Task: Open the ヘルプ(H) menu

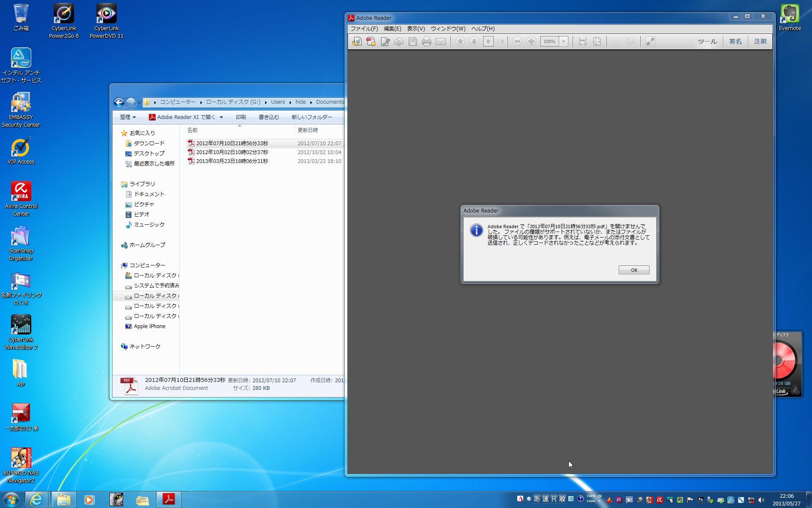Action: tap(483, 29)
